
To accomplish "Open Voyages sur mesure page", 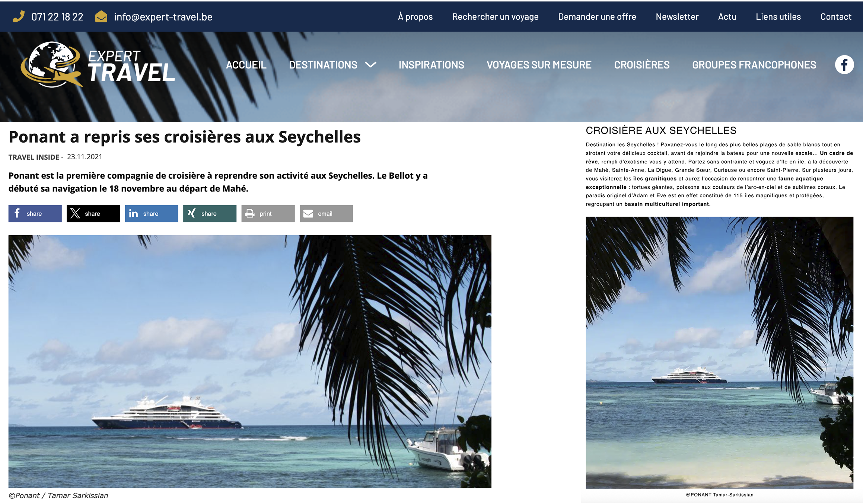I will click(539, 65).
